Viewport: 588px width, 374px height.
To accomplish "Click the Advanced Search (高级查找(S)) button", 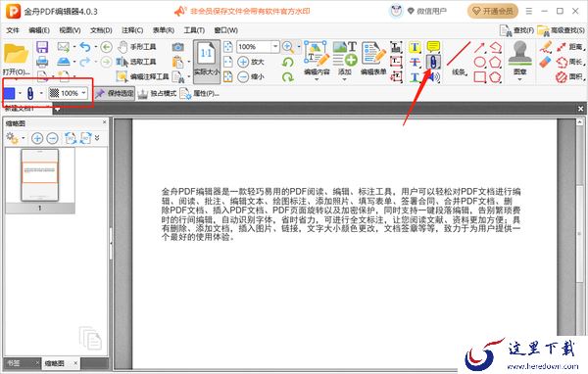I will (x=561, y=30).
